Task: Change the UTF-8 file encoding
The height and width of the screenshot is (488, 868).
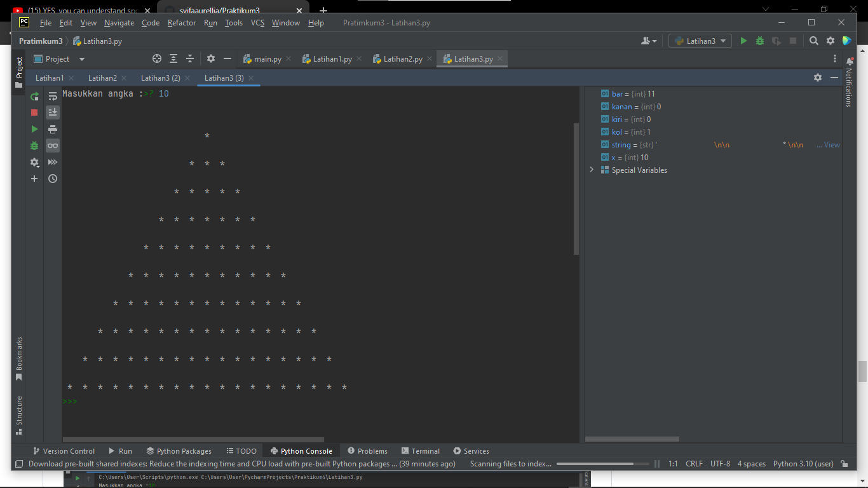Action: (x=720, y=464)
